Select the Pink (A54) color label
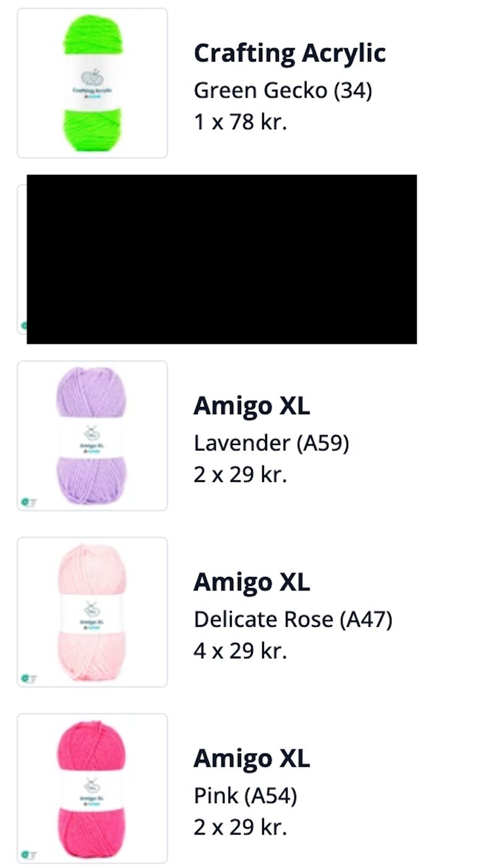The width and height of the screenshot is (502, 868). (x=245, y=796)
